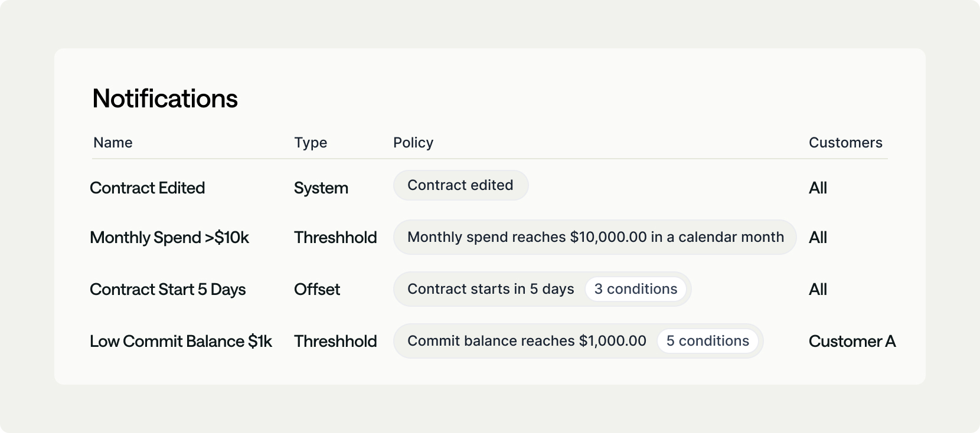Click the Contract starts in 5 days policy

(491, 289)
